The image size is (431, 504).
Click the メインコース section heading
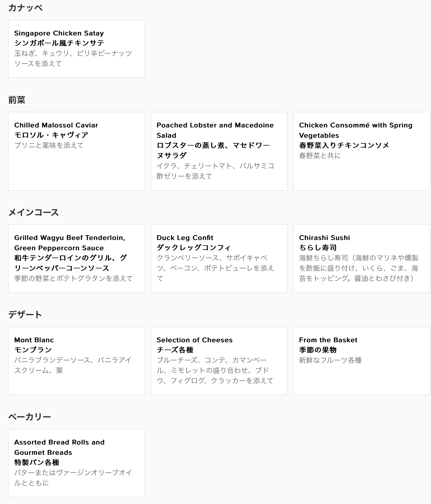coord(34,212)
